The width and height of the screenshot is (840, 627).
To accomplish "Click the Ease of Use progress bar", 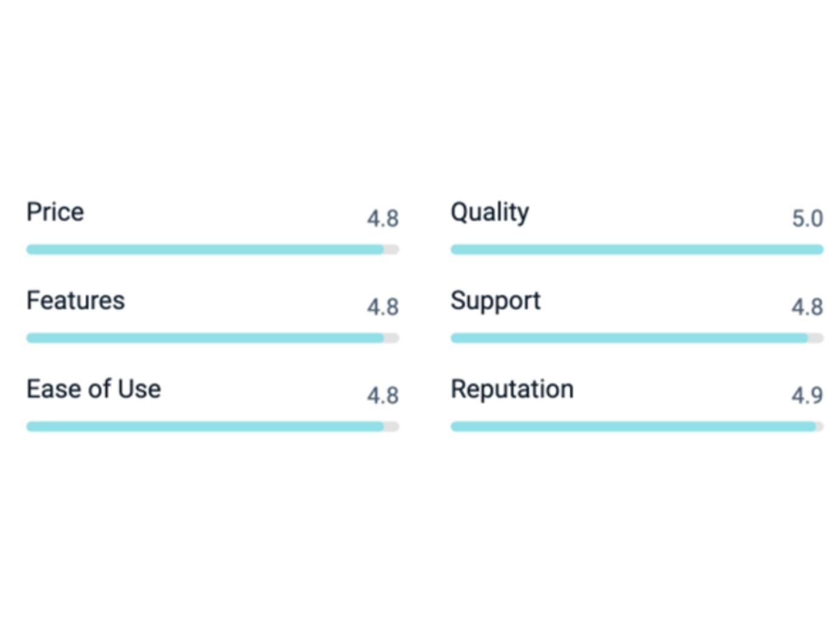I will tap(212, 427).
